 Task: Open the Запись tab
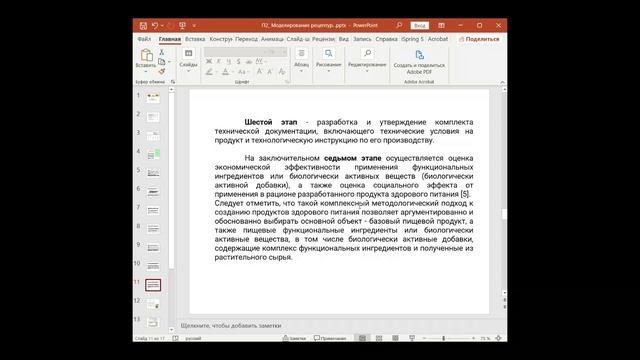[362, 39]
